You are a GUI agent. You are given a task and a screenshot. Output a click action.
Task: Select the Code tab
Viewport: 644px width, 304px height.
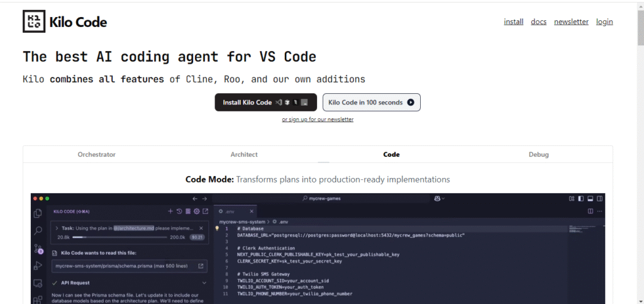[391, 154]
